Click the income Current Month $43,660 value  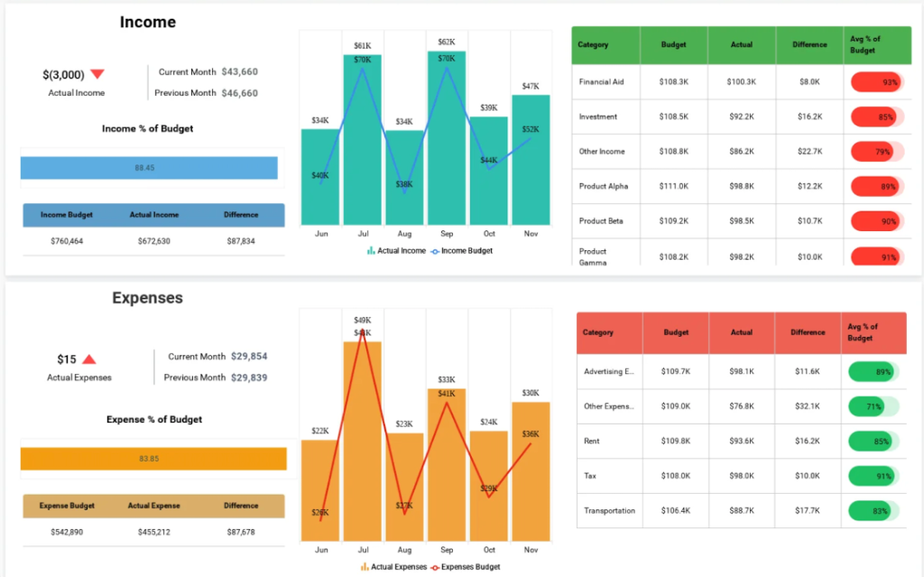[x=240, y=72]
